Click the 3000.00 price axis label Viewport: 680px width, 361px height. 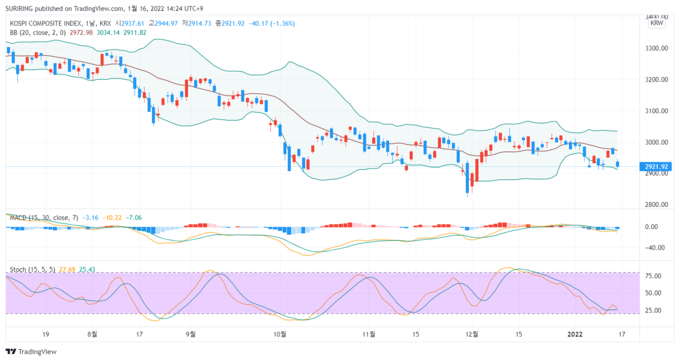pyautogui.click(x=657, y=142)
